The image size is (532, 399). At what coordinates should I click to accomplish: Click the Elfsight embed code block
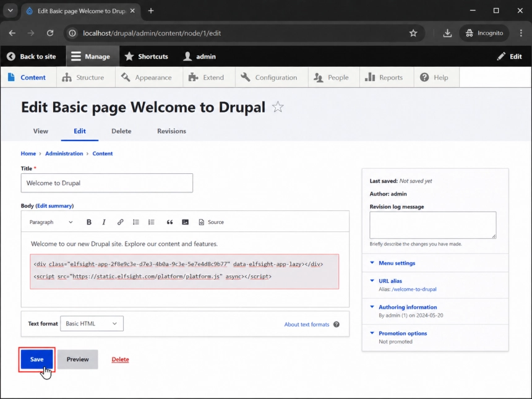tap(184, 272)
